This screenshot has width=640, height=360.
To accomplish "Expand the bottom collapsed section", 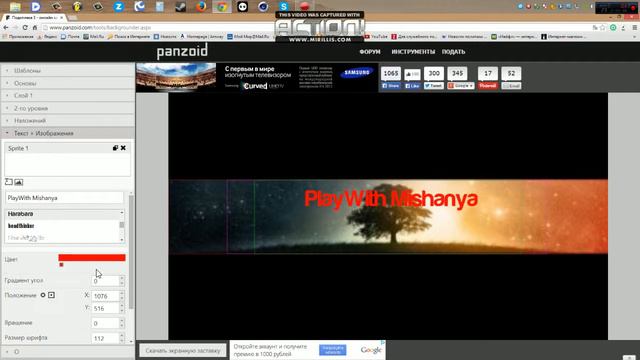I will pos(67,352).
